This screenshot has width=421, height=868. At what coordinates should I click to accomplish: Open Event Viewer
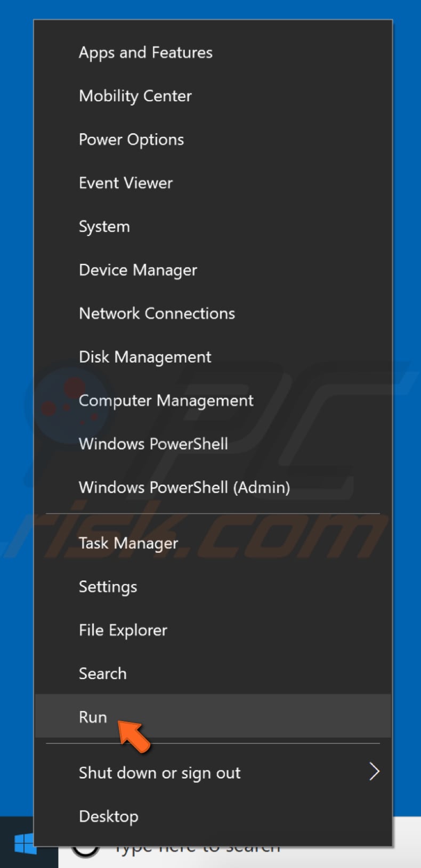point(126,183)
